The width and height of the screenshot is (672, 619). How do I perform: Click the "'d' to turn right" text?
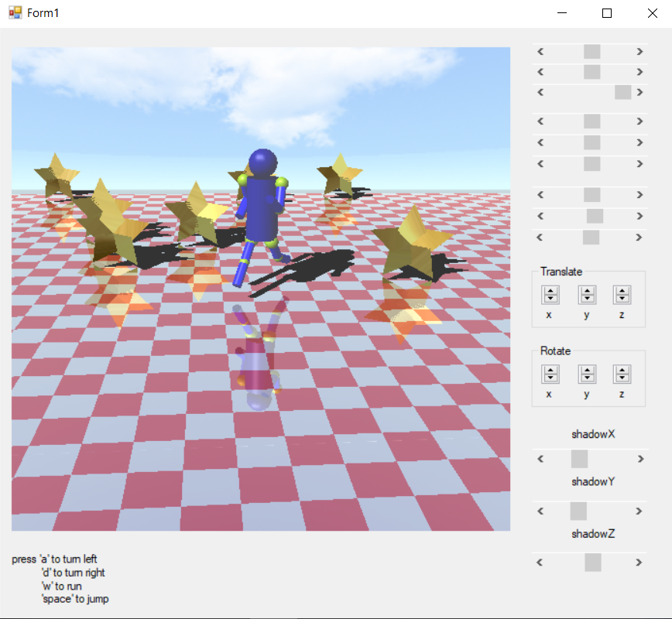(74, 573)
